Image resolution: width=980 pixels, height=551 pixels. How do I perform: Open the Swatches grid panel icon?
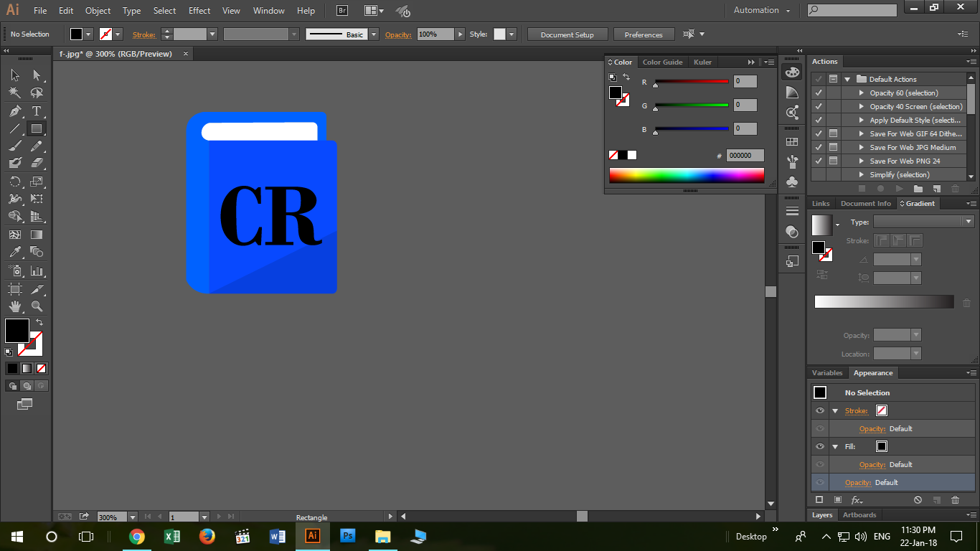click(792, 142)
